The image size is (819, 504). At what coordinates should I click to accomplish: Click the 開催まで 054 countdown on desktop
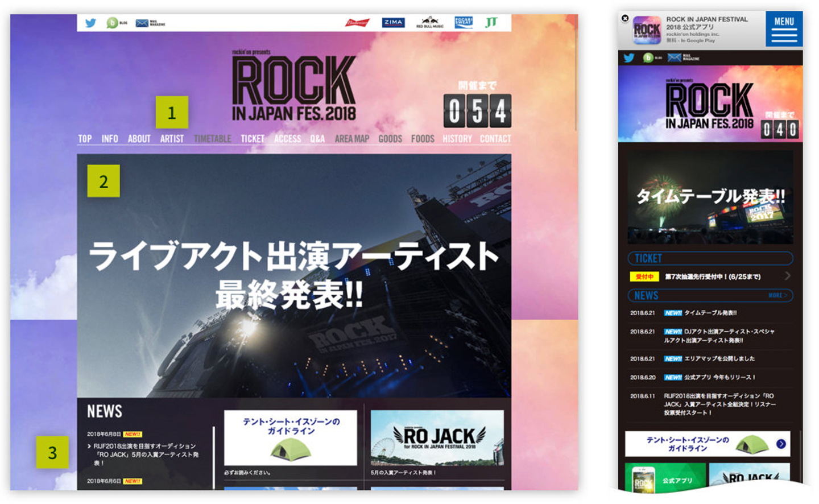coord(477,105)
